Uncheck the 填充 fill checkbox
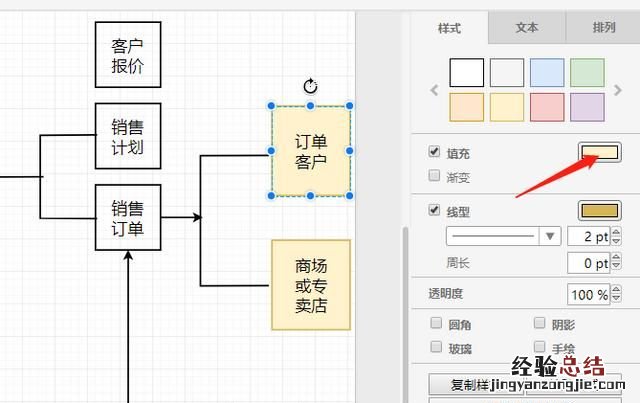 (x=434, y=152)
